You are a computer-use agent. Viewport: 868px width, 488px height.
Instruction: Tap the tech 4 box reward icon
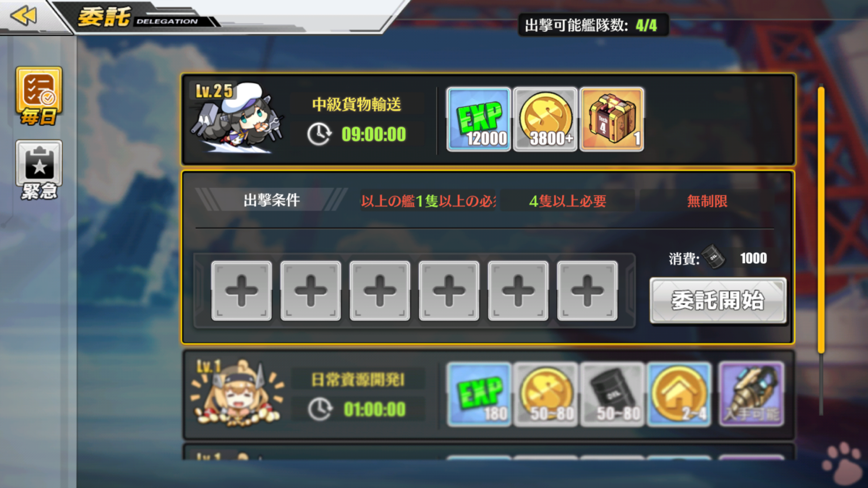click(x=612, y=119)
